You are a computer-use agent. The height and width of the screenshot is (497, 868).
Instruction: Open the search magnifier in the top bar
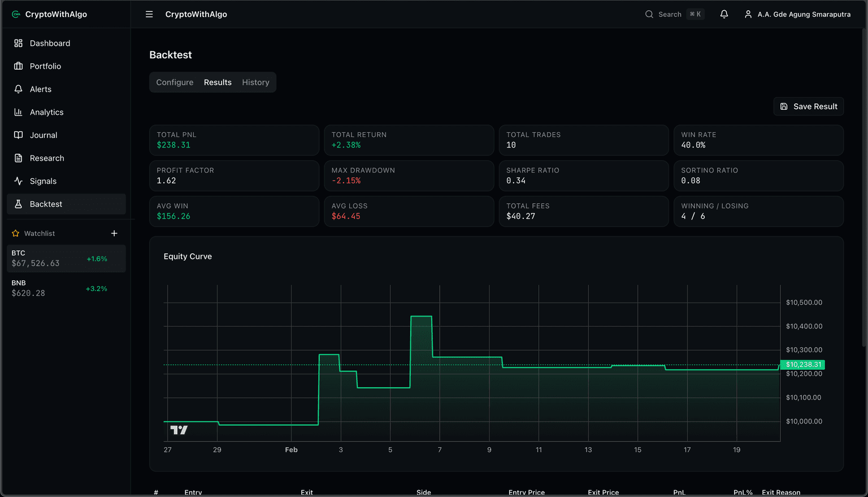(649, 14)
